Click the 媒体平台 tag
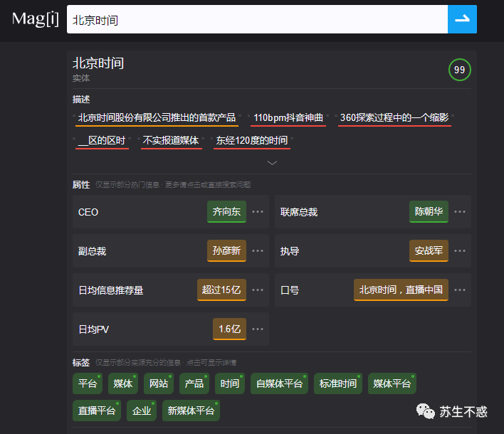Screen dimensions: 504x434 (x=392, y=383)
